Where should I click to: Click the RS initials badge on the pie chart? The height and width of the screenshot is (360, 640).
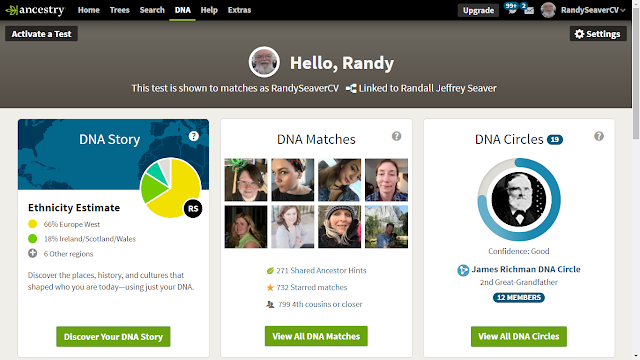(193, 209)
